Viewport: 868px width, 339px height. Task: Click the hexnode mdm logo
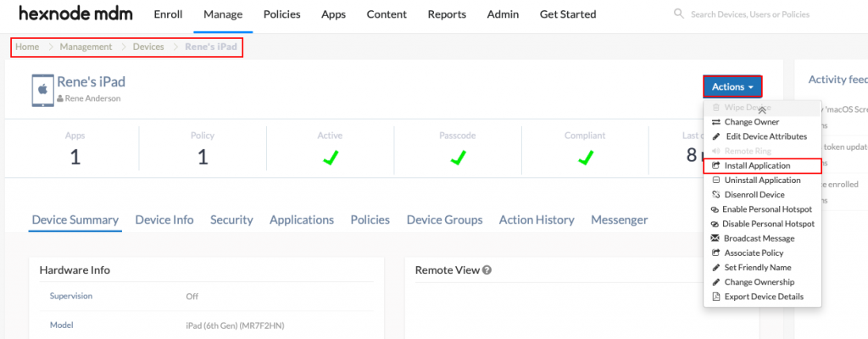[75, 14]
